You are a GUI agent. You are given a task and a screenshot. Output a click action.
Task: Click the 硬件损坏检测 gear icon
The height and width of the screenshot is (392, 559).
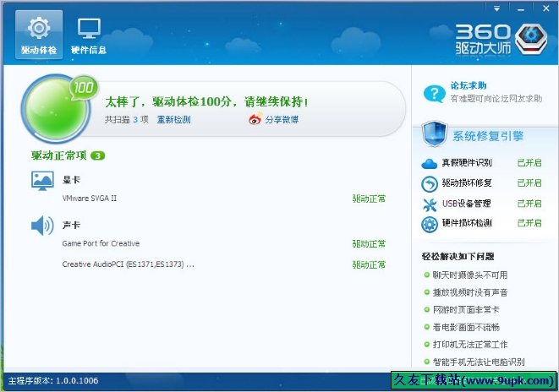[430, 225]
